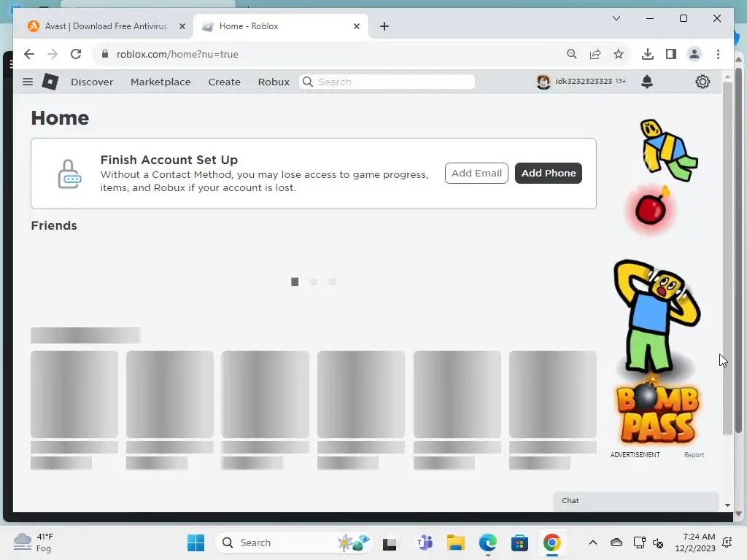The height and width of the screenshot is (560, 747).
Task: Open OneDrive cloud tray icon
Action: pos(616,542)
